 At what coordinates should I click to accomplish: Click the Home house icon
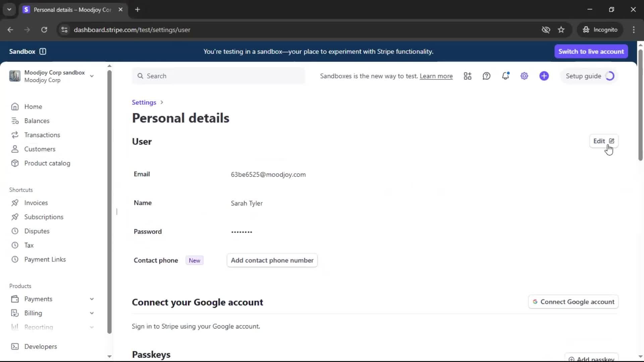(x=15, y=107)
